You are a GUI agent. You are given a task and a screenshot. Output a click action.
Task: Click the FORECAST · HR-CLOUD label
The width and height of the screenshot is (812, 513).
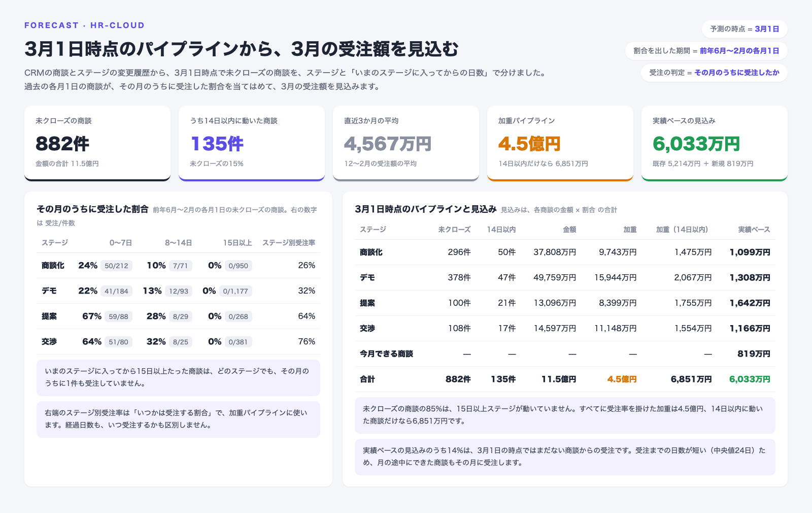[x=85, y=25]
